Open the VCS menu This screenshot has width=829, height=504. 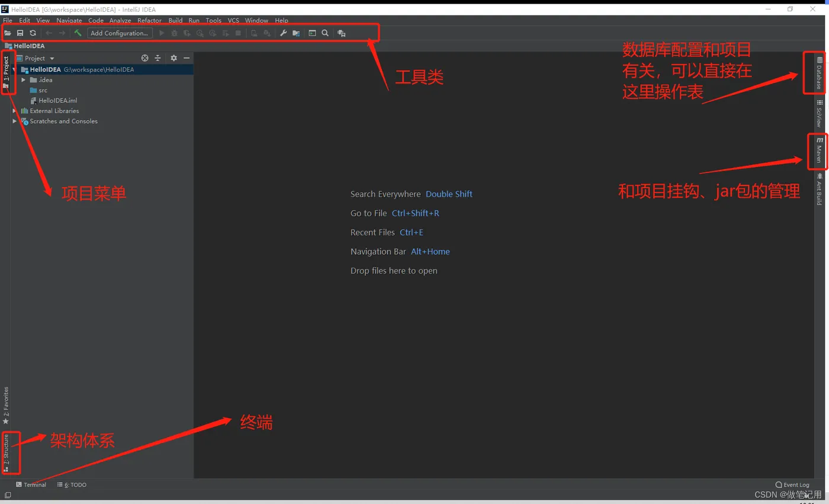233,20
